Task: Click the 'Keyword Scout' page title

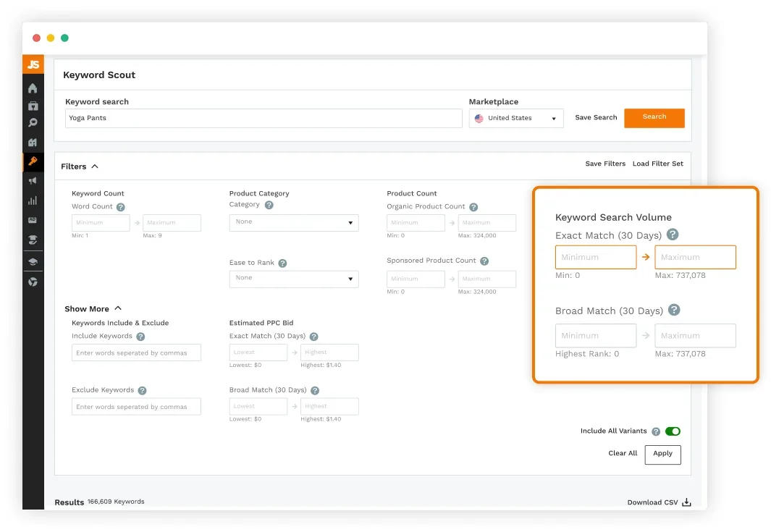Action: (x=99, y=75)
